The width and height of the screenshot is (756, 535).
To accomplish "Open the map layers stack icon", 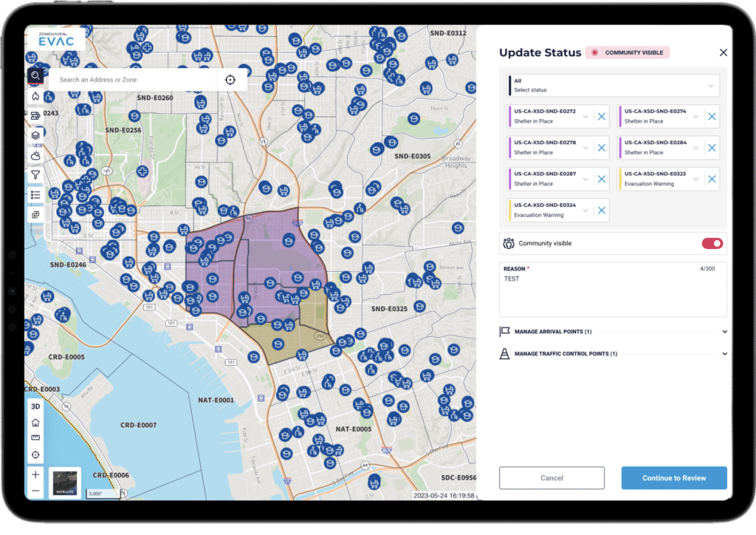I will pos(35,135).
